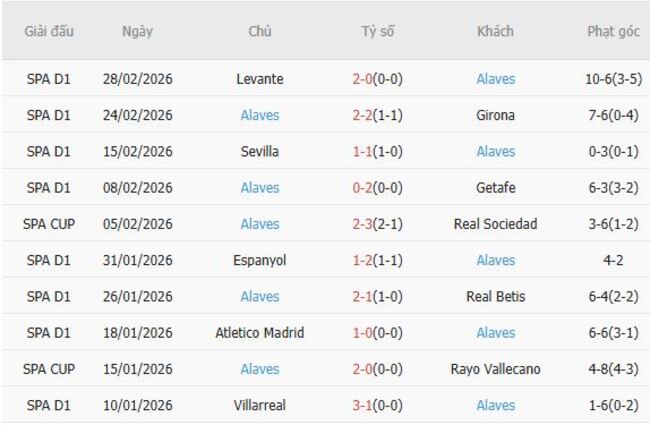Screen dimensions: 650x425
Task: Click the Levante team name
Action: tap(260, 79)
